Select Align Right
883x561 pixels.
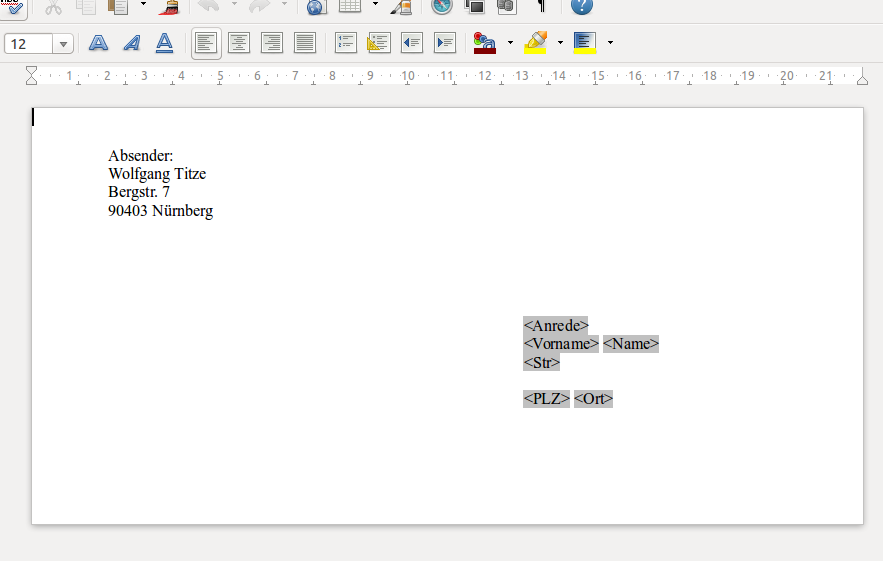click(x=272, y=43)
